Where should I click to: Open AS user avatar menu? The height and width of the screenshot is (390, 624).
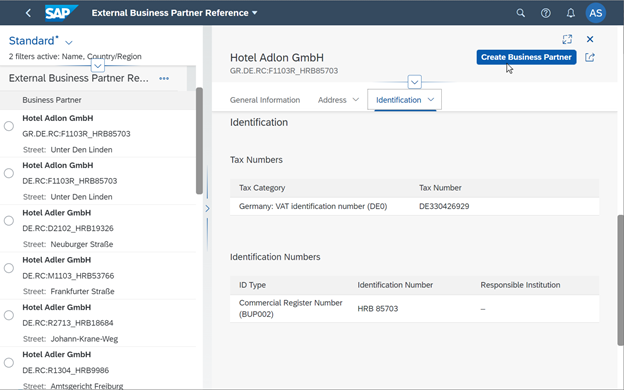[x=595, y=13]
